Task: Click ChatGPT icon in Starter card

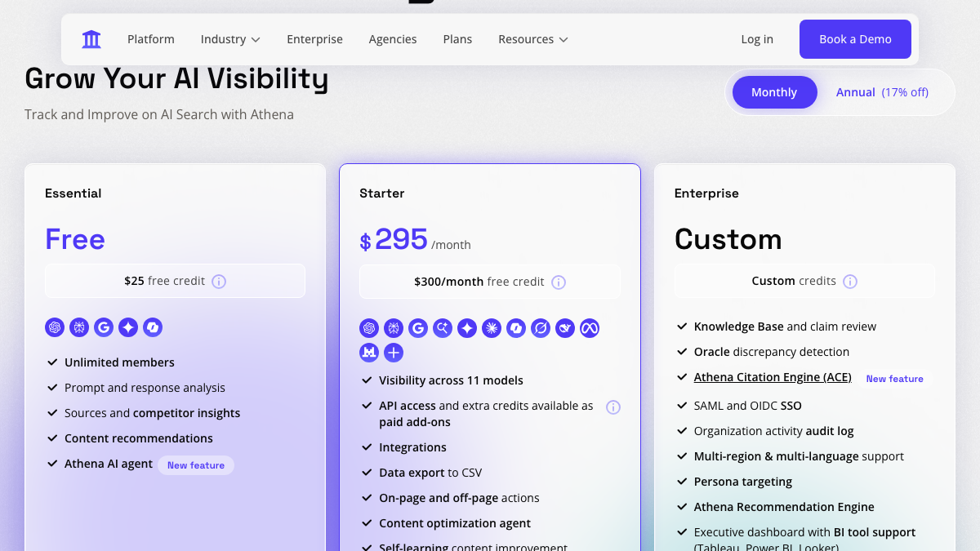Action: pos(369,328)
